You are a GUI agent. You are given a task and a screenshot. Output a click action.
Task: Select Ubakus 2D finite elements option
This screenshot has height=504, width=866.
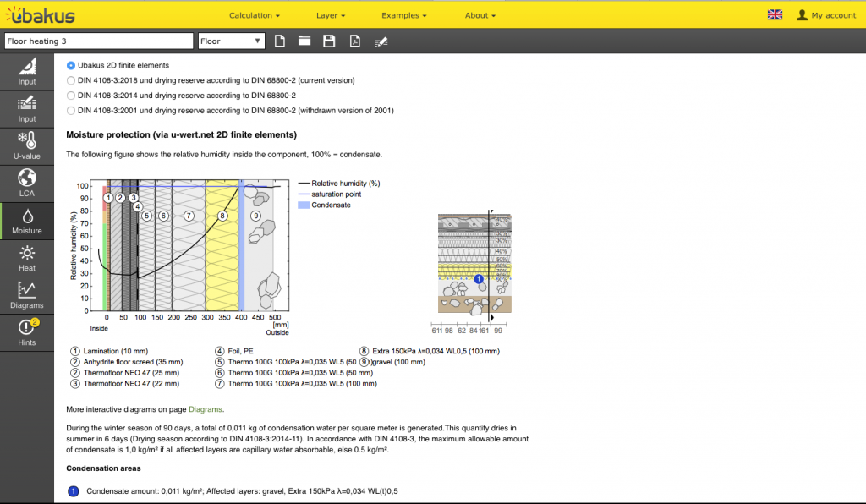coord(71,65)
